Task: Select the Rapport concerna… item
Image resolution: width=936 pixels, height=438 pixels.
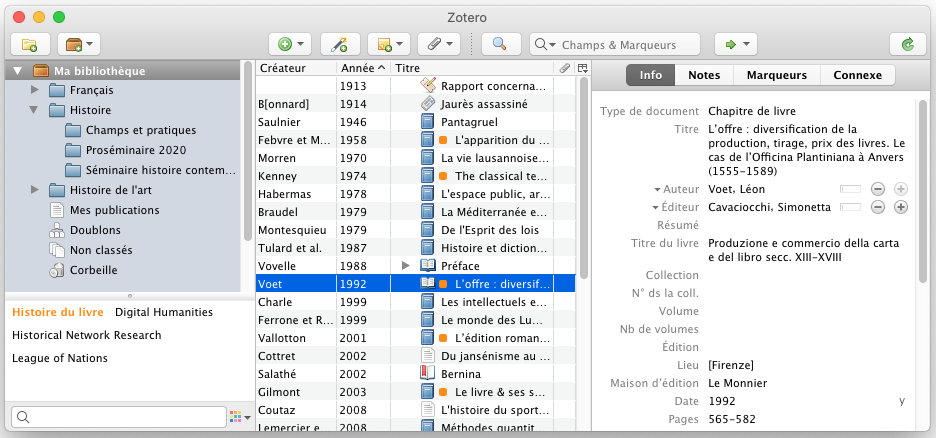Action: pyautogui.click(x=415, y=86)
